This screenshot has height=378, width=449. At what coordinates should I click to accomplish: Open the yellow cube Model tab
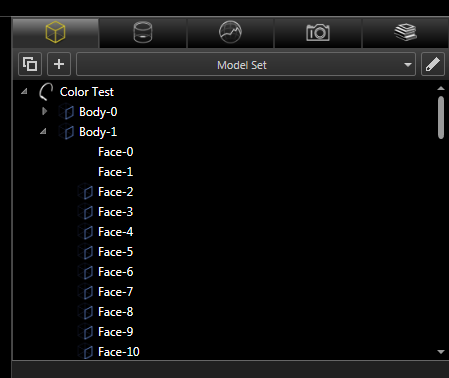(55, 33)
